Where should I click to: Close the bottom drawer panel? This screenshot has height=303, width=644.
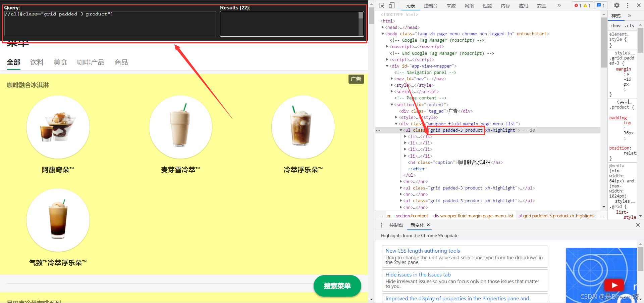click(x=638, y=225)
